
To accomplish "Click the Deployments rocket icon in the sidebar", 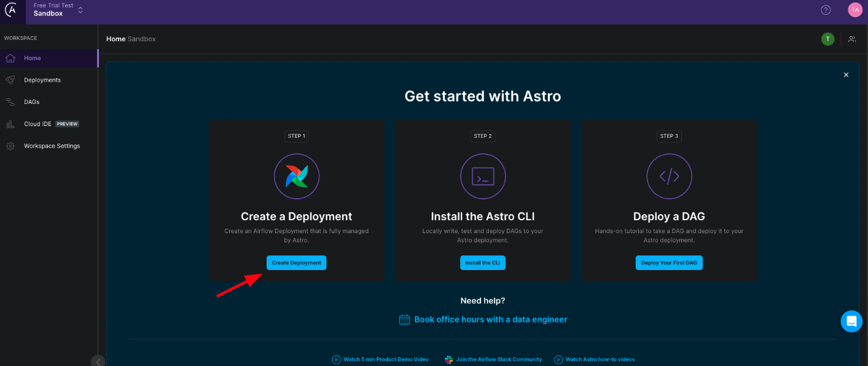I will (10, 79).
